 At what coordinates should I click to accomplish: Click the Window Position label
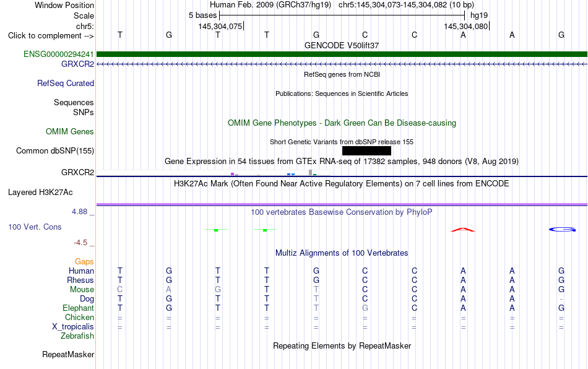[64, 5]
